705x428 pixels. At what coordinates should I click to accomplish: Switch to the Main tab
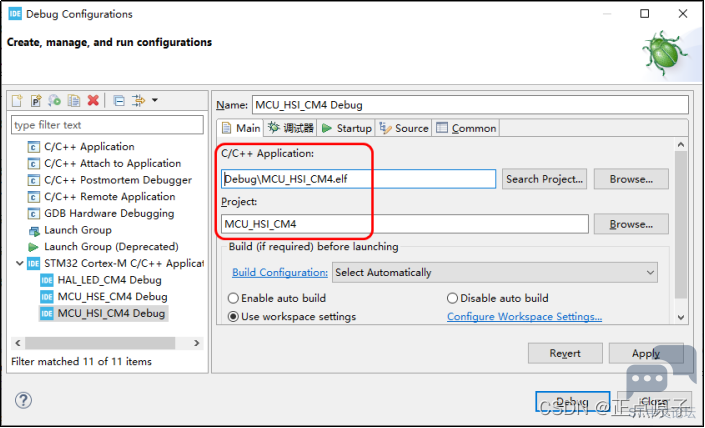pyautogui.click(x=241, y=128)
